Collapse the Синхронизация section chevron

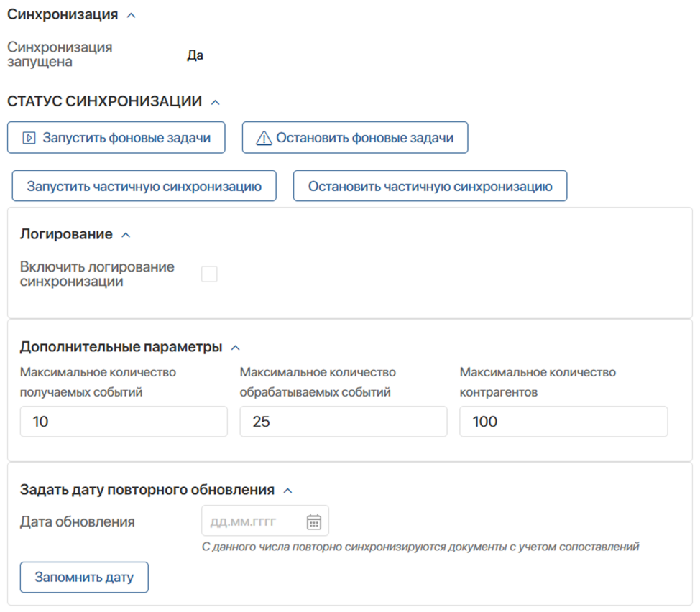[x=132, y=15]
